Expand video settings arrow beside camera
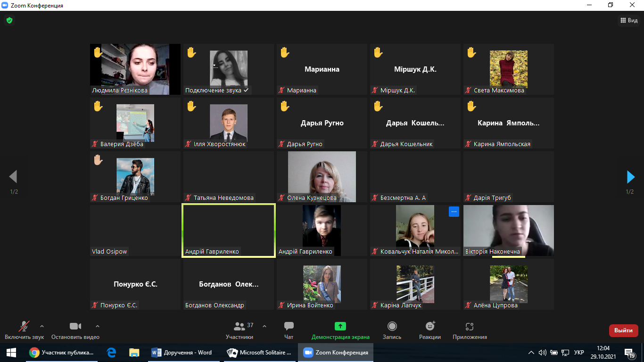 pyautogui.click(x=98, y=326)
